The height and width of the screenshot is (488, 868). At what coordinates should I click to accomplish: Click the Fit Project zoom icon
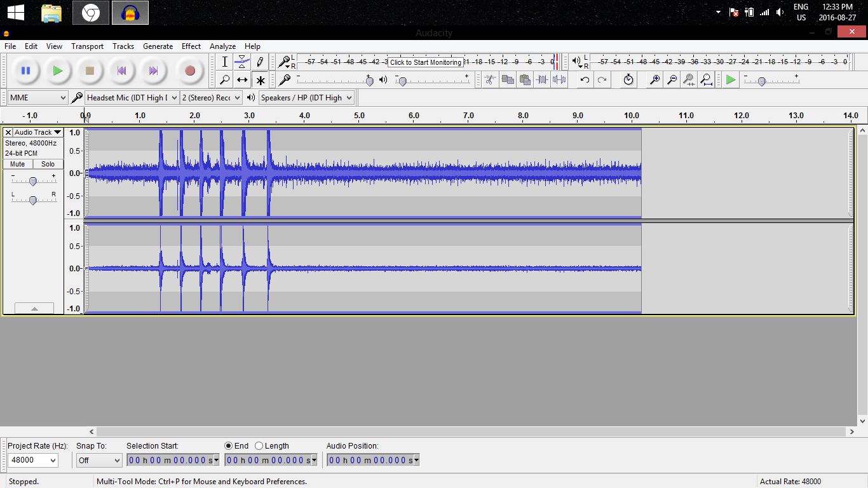click(706, 79)
